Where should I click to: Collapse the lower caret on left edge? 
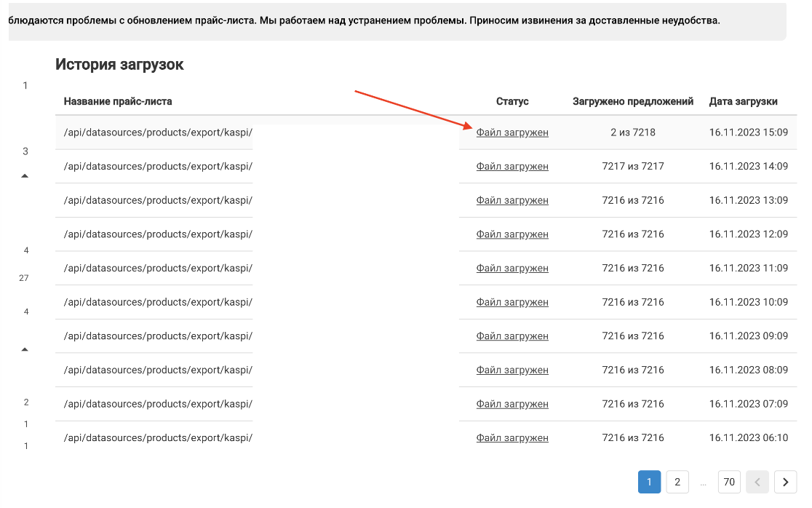(25, 349)
